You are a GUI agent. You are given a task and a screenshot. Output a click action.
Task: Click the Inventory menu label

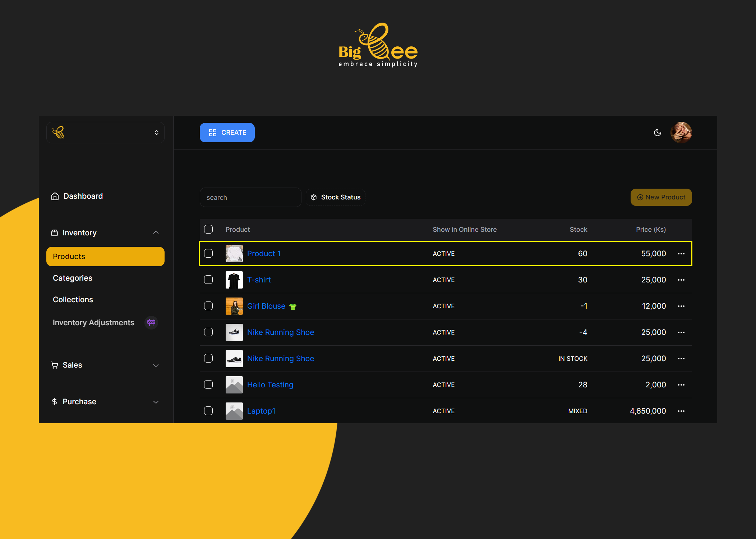[79, 233]
